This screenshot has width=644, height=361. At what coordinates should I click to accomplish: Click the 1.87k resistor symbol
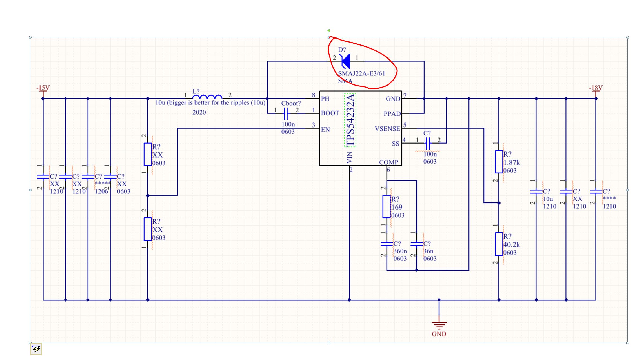coord(499,162)
